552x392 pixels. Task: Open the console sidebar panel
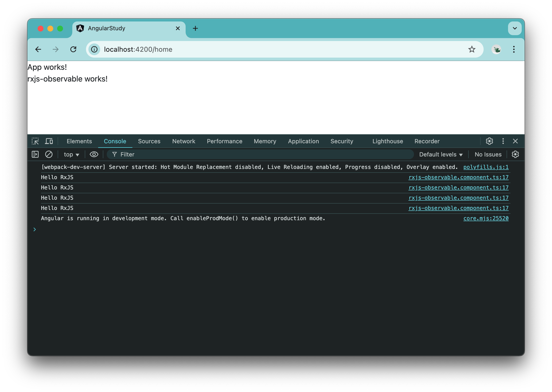click(35, 154)
